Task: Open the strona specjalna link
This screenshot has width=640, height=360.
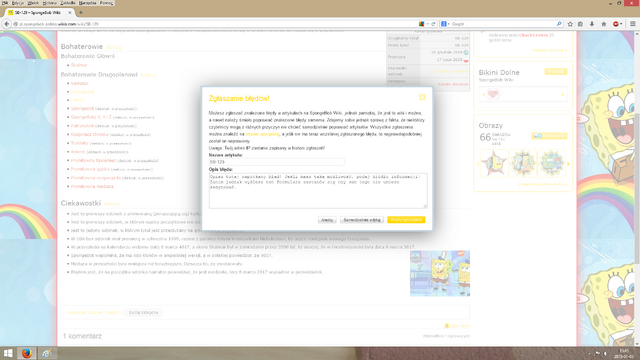Action: tap(262, 134)
